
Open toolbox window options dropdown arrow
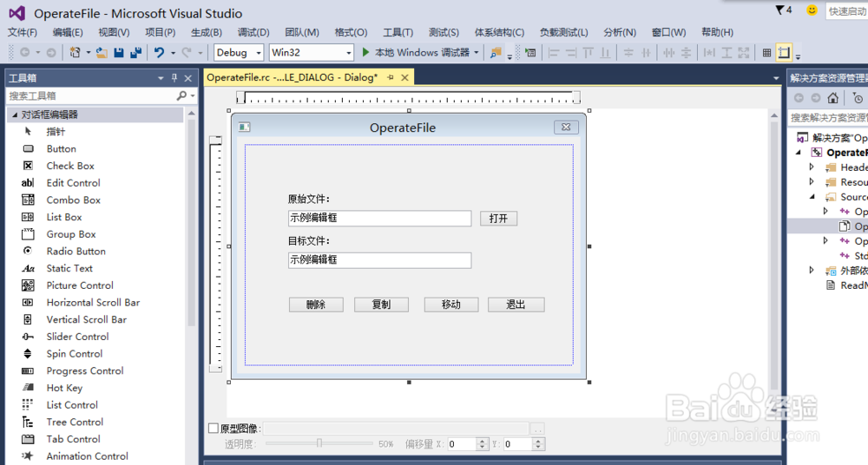click(161, 79)
